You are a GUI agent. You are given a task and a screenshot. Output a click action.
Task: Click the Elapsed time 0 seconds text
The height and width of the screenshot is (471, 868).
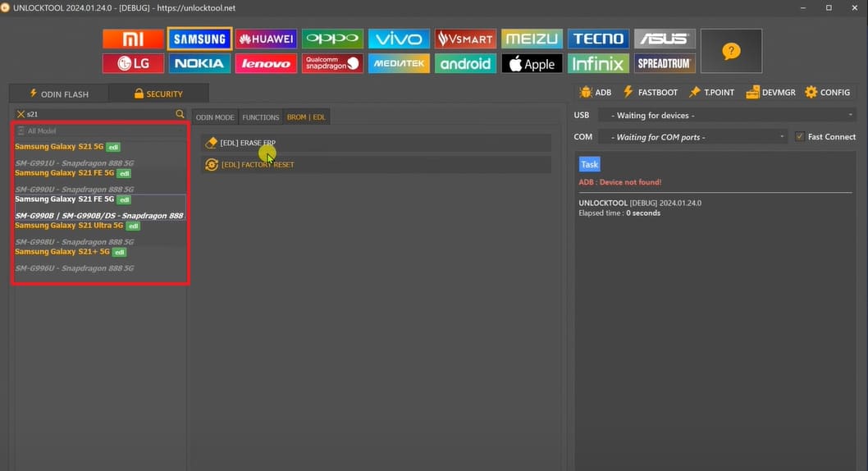point(619,213)
